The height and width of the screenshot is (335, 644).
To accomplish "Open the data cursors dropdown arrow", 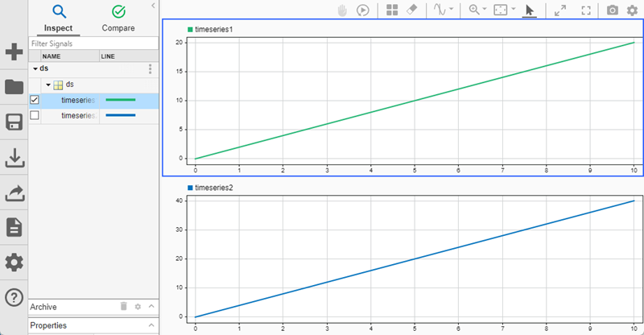I will click(452, 9).
